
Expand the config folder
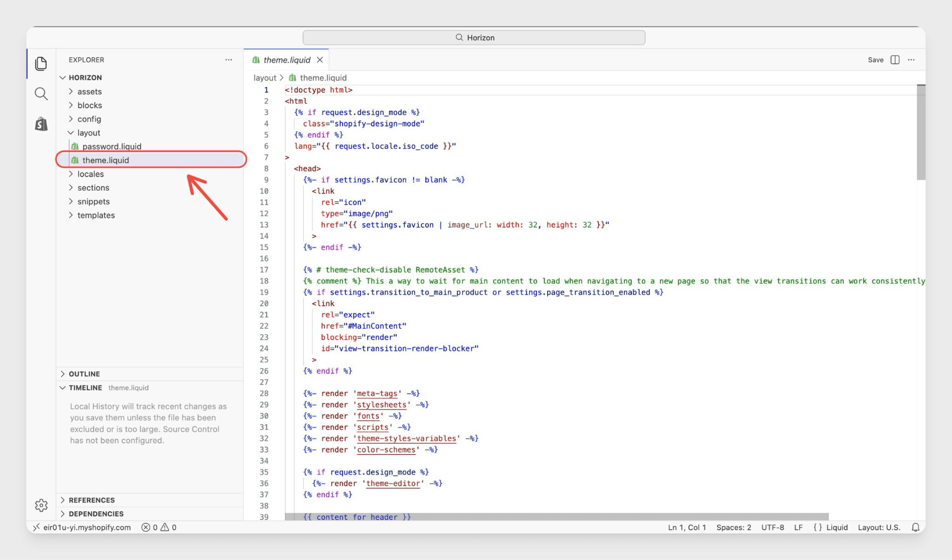[71, 119]
